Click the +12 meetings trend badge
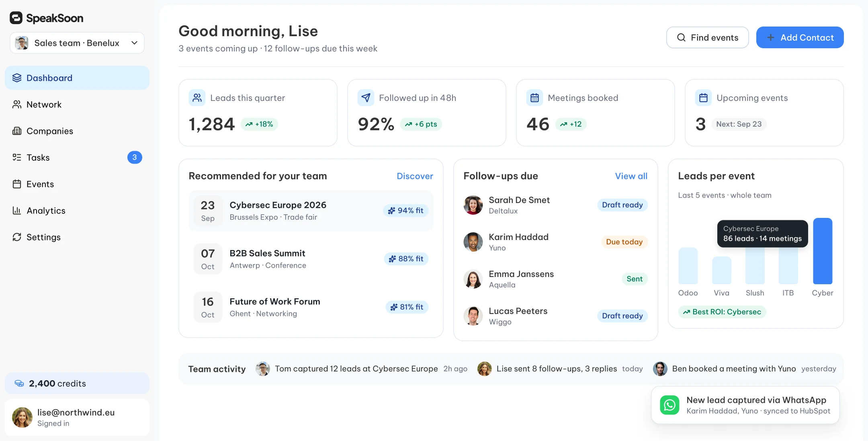868x441 pixels. tap(571, 124)
